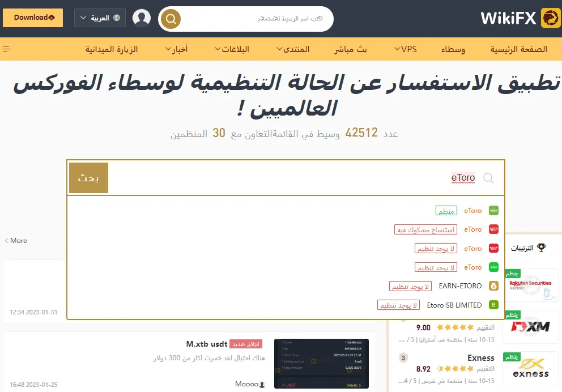Click the gold search button in header

click(171, 19)
